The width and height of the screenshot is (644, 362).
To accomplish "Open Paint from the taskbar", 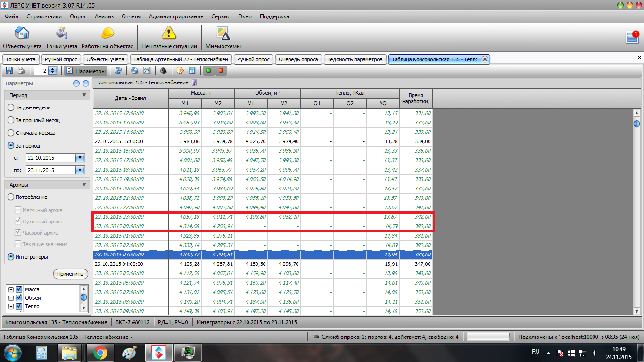I will (x=129, y=352).
